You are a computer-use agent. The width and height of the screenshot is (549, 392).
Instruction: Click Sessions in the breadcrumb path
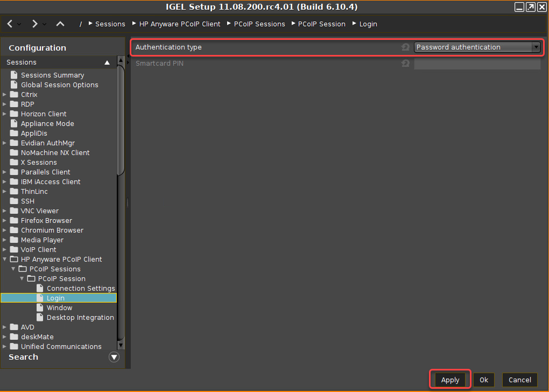click(110, 24)
